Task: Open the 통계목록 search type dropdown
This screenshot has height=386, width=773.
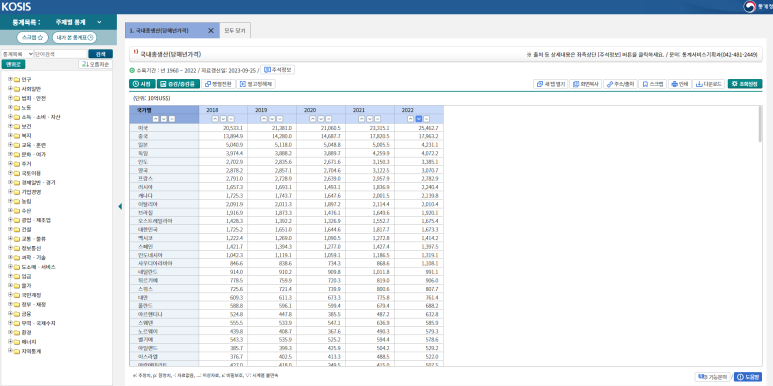Action: [17, 54]
